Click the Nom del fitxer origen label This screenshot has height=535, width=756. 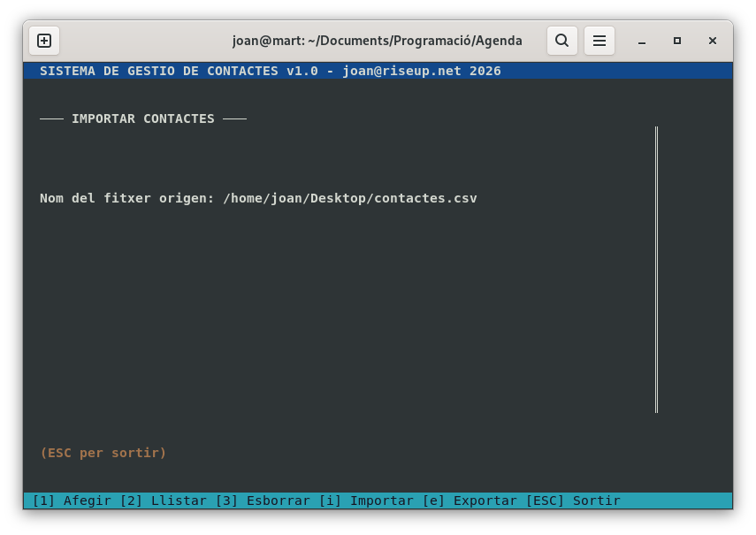[x=126, y=198]
